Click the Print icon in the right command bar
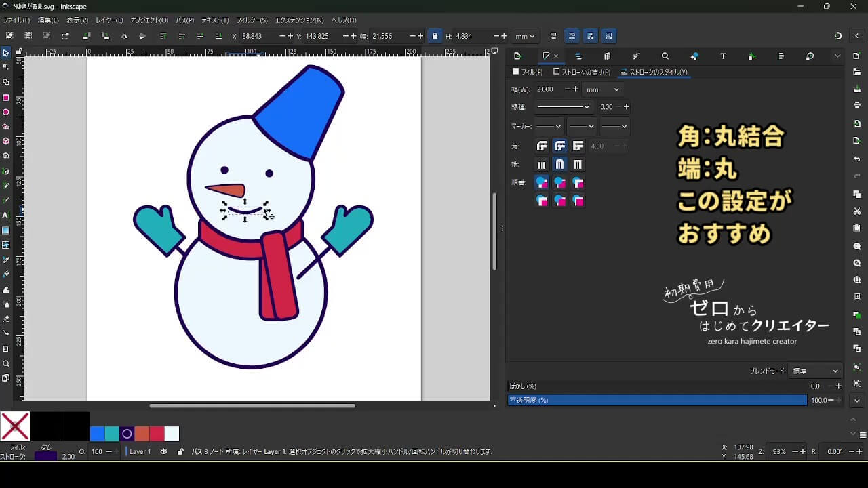This screenshot has width=868, height=488. (x=857, y=105)
